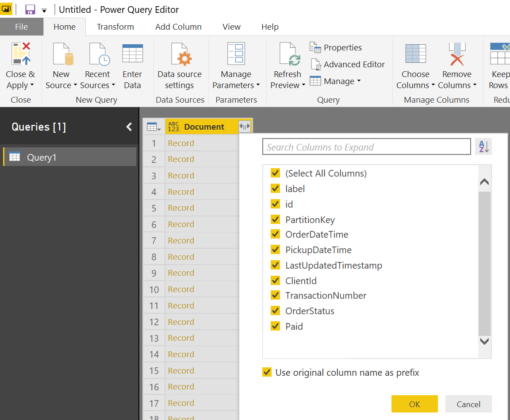Switch to the View tab
This screenshot has width=510, height=420.
[x=231, y=27]
